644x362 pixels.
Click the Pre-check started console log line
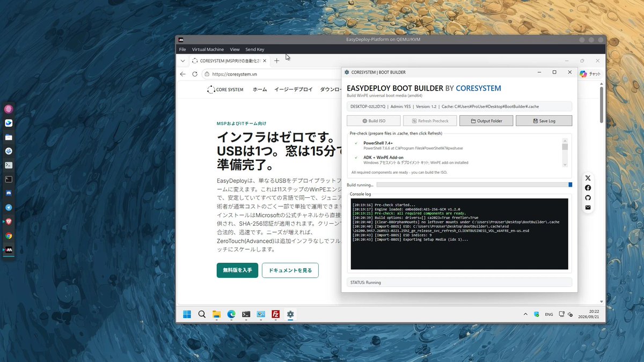384,205
